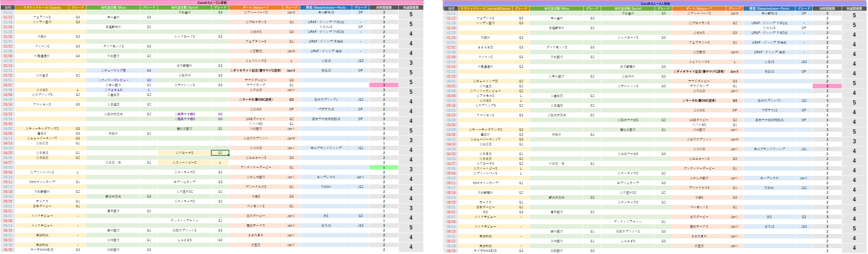Click date 01/11 in CaseA table
Viewport: 868px width, 254px height.
click(8, 12)
